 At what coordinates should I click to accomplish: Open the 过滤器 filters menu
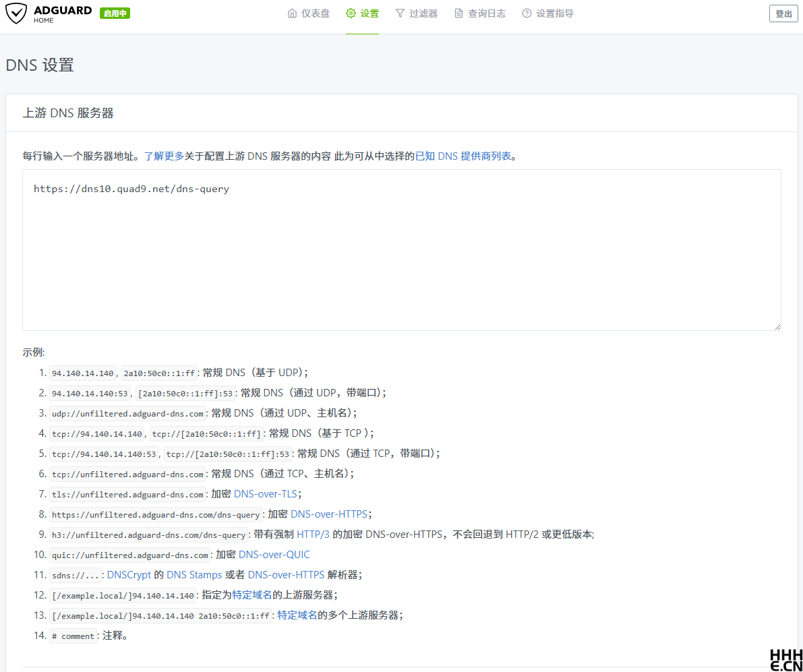417,13
